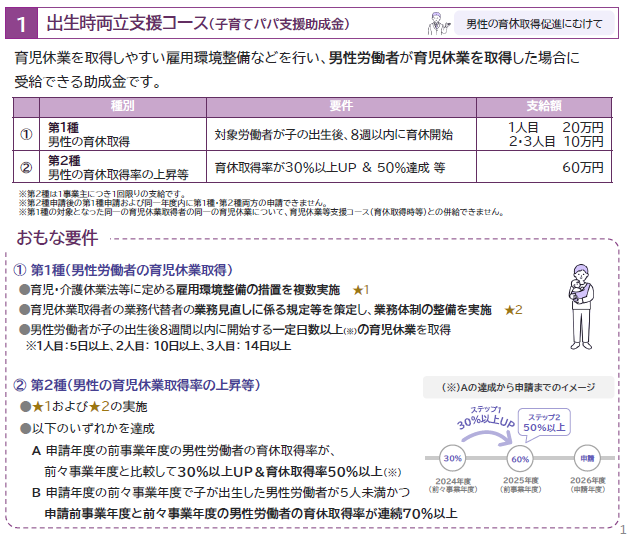The height and width of the screenshot is (535, 627).
Task: Click the (※)Aの達成から申請までのイメージ caption
Action: point(517,387)
